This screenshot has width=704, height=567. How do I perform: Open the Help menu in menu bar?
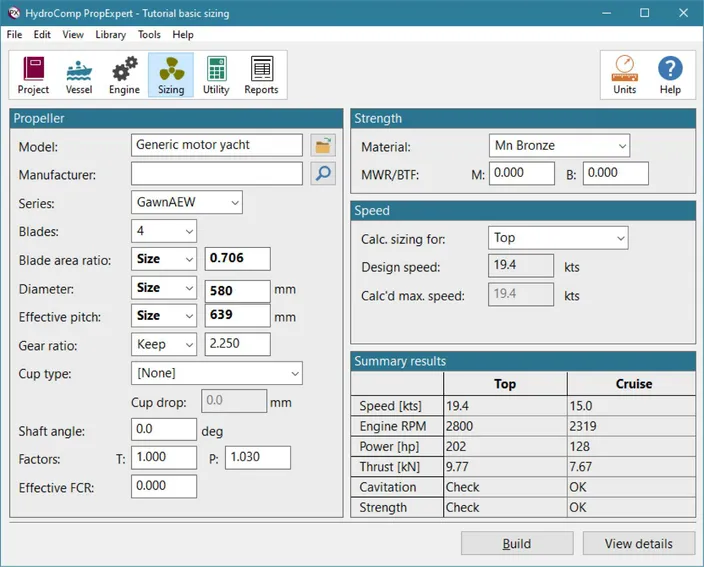tap(183, 35)
